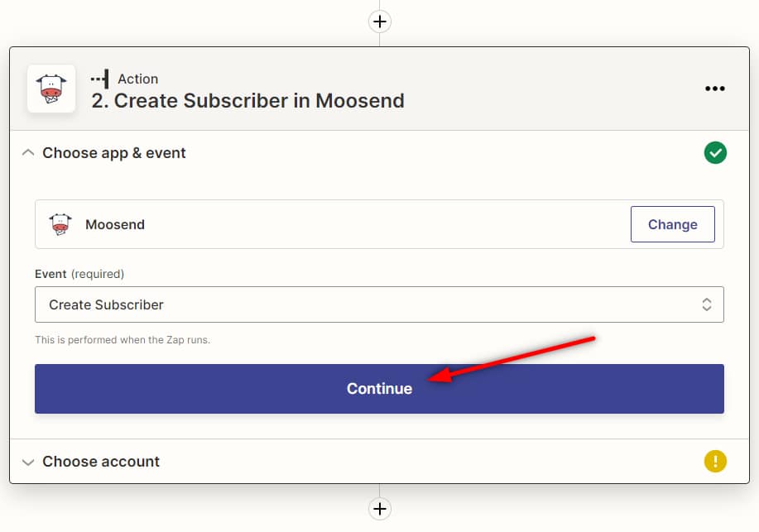
Task: Open the three-dot menu for the Action step
Action: [715, 88]
